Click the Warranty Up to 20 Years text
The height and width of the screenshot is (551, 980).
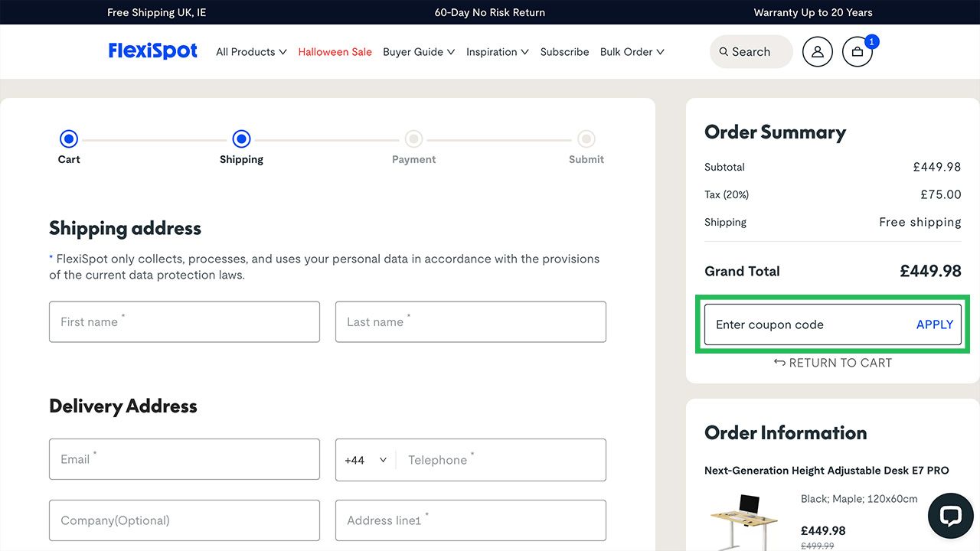coord(813,12)
